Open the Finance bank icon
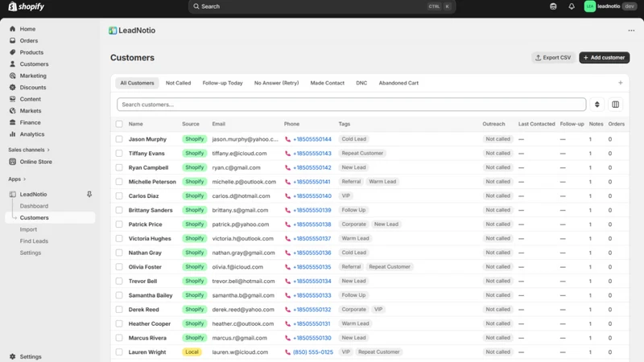This screenshot has height=362, width=644. pos(12,122)
